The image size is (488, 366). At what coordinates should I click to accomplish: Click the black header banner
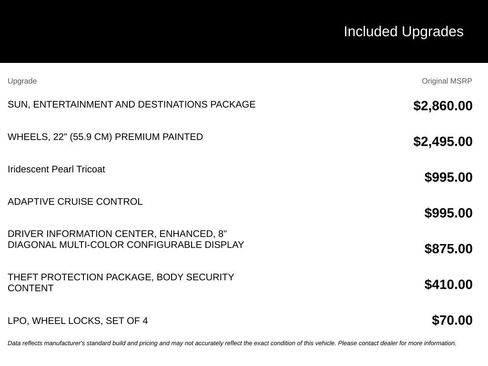[244, 31]
